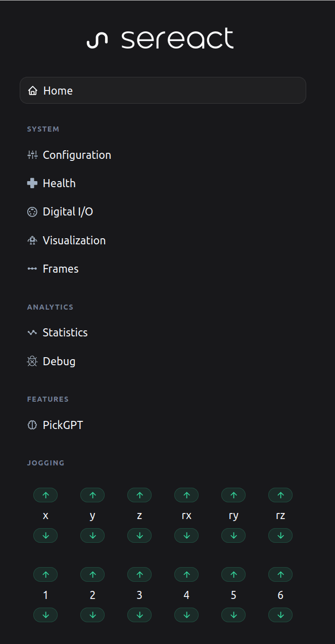Open Configuration via its sliders icon
Viewport: 335px width, 644px height.
[32, 155]
